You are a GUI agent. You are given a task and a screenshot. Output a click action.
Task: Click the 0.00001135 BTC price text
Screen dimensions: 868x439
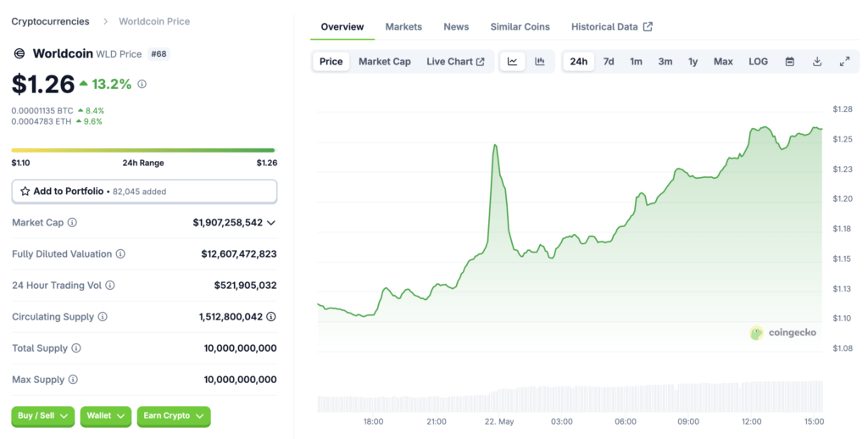(42, 111)
